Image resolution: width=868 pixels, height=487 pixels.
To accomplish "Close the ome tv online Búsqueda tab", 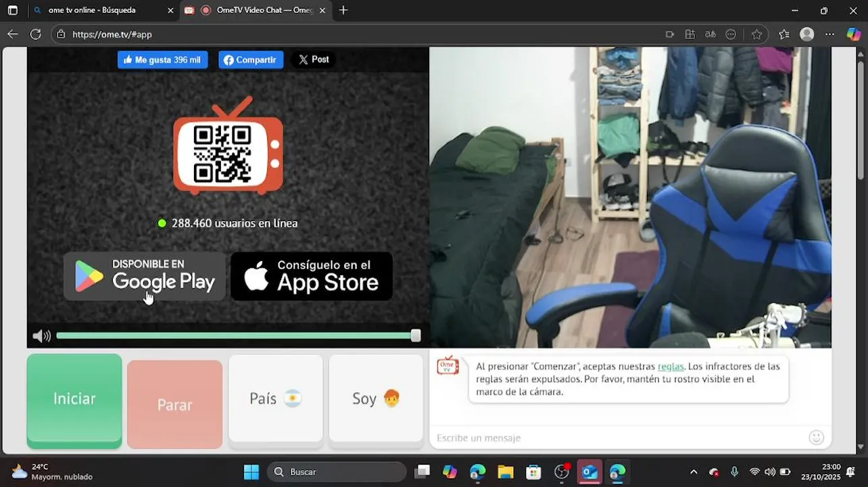I will (x=170, y=10).
